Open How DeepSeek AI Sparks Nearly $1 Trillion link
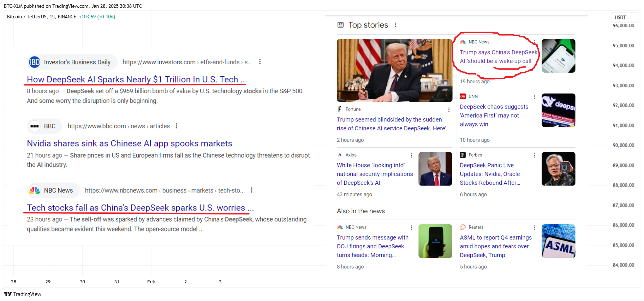This screenshot has width=644, height=301. click(x=137, y=79)
